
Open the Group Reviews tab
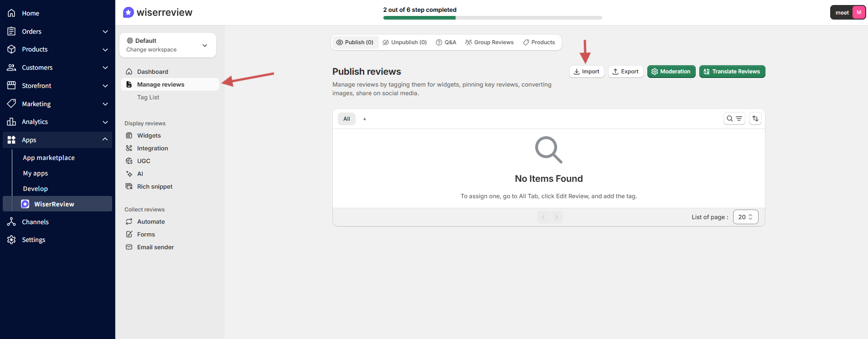[x=489, y=42]
